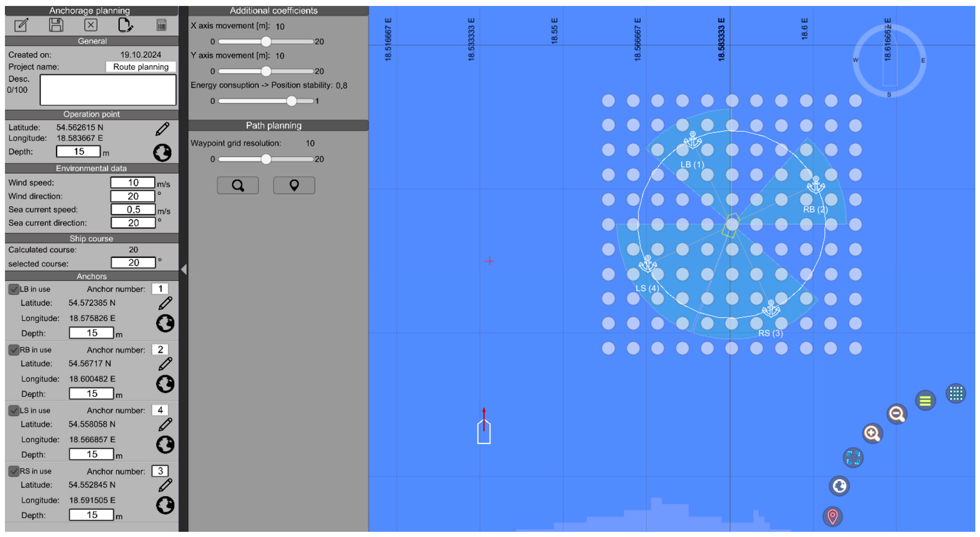The width and height of the screenshot is (980, 537).
Task: Click the fullscreen fit-view icon on map
Action: tap(853, 457)
